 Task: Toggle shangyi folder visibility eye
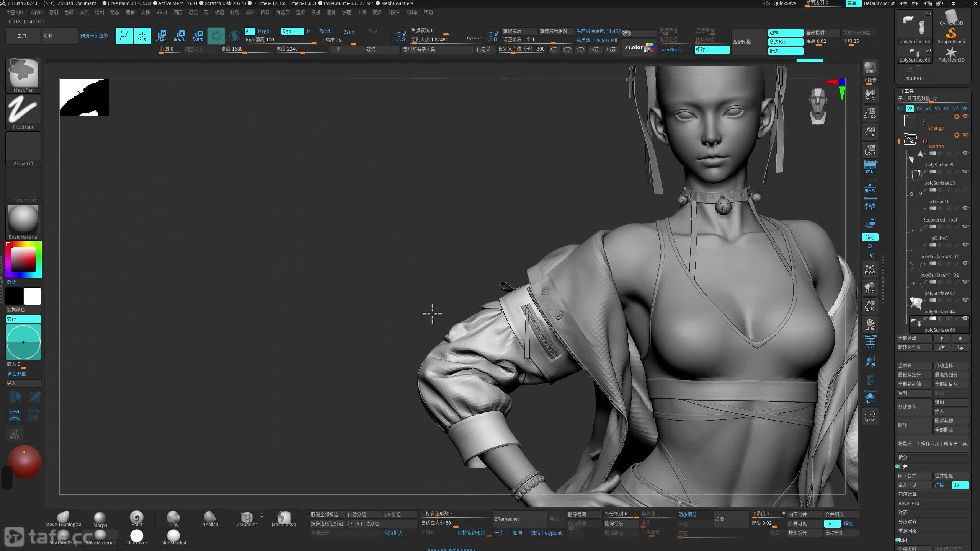(965, 116)
